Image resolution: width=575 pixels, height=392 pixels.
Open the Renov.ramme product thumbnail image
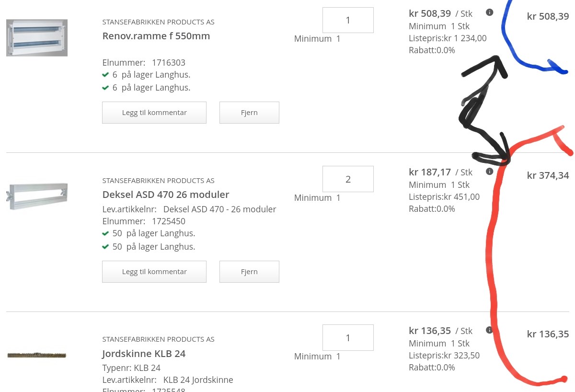37,38
